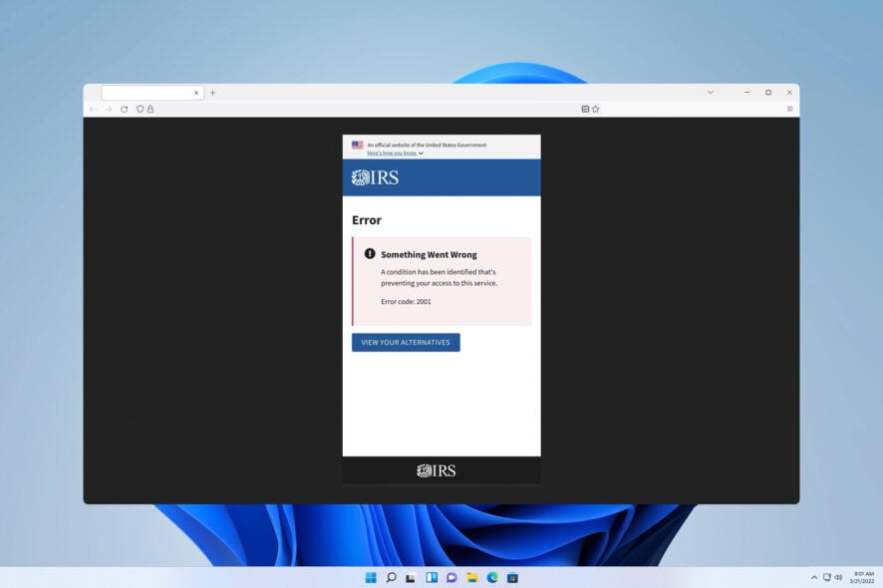The image size is (883, 588).
Task: Click the View Your Alternatives button
Action: click(406, 343)
